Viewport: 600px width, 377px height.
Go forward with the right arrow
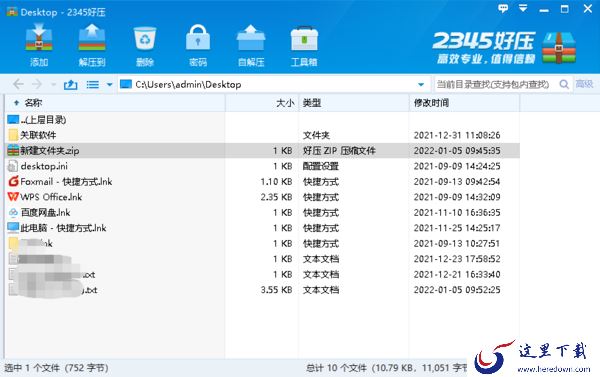click(37, 84)
